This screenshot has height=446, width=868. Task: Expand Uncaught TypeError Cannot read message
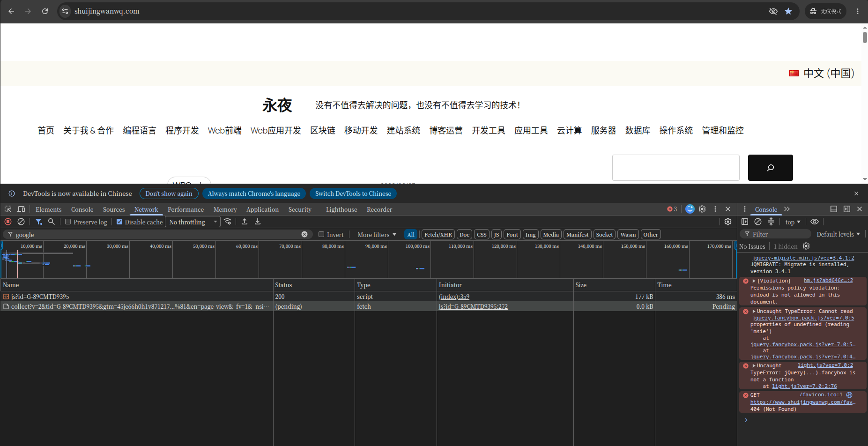click(754, 312)
